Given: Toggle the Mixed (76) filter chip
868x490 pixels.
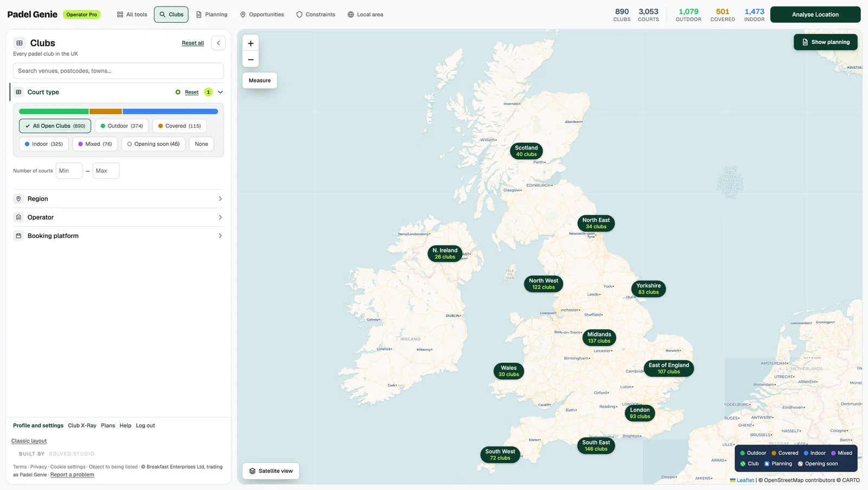Looking at the screenshot, I should 95,144.
